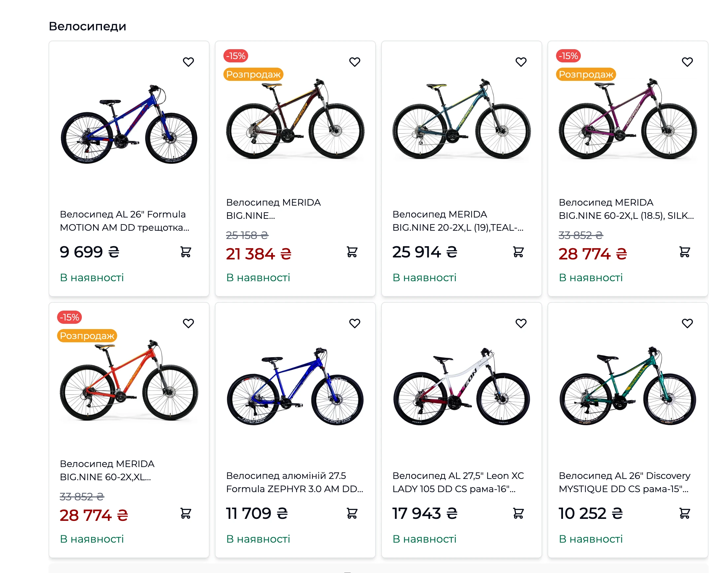The height and width of the screenshot is (573, 728).
Task: Add Discovery MYSTIQUE bike to cart
Action: [684, 513]
